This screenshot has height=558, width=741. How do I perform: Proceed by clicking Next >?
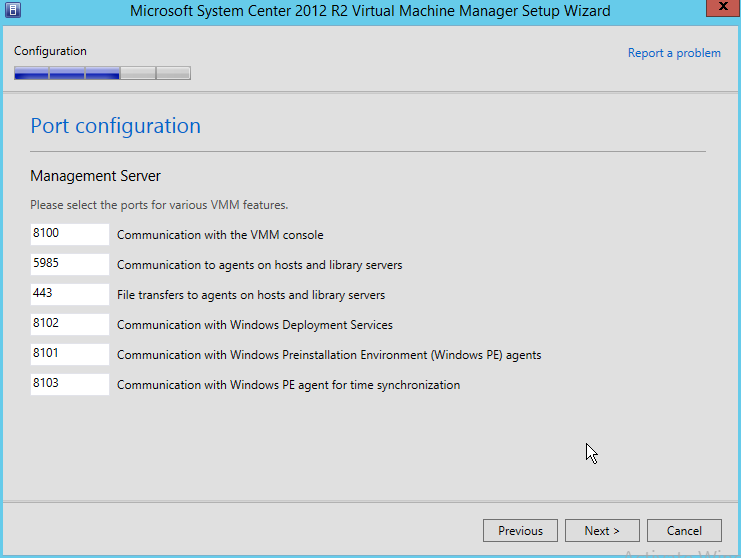pyautogui.click(x=602, y=531)
